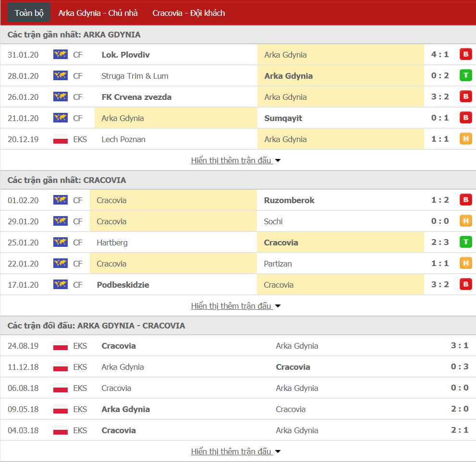Click the Podbeskidzie team name

pyautogui.click(x=123, y=285)
